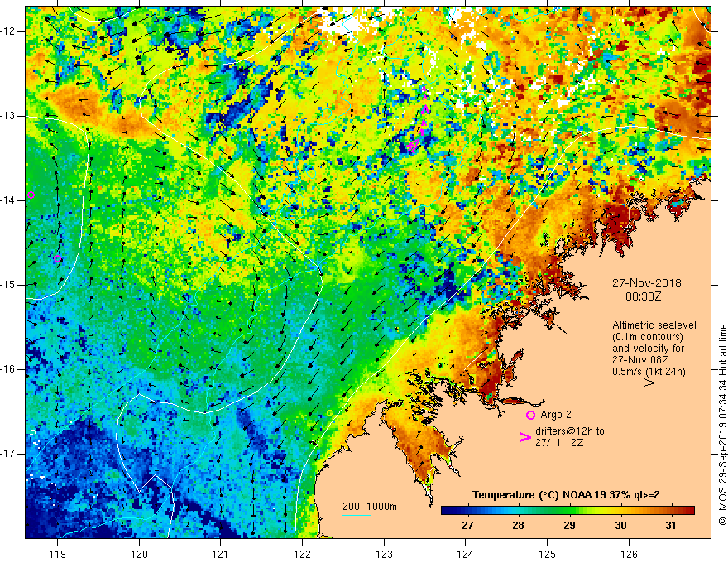This screenshot has width=728, height=563.
Task: Click longitude axis label 125
Action: (547, 554)
